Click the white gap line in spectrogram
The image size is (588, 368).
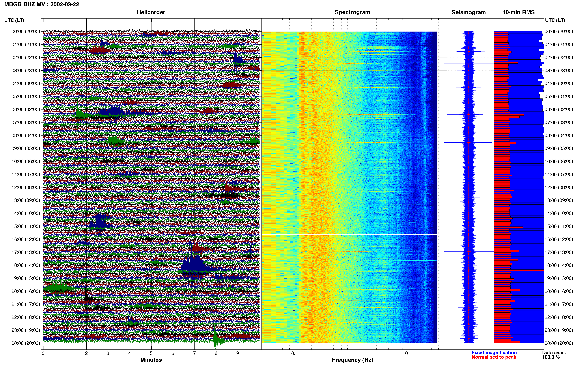click(x=349, y=234)
